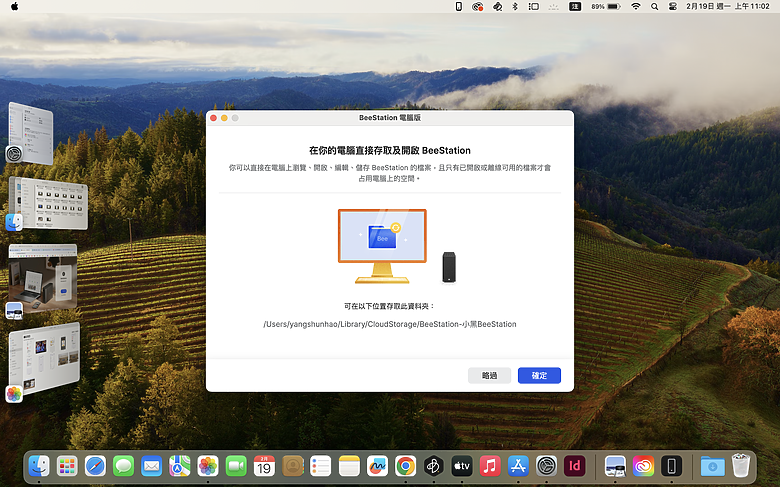
Task: Click the BeeStation folder path text
Action: click(x=390, y=324)
